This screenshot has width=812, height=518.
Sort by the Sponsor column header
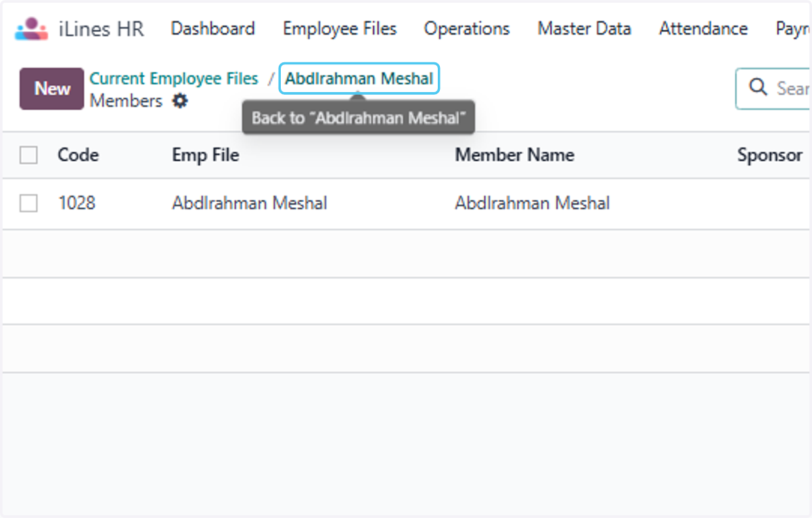770,155
